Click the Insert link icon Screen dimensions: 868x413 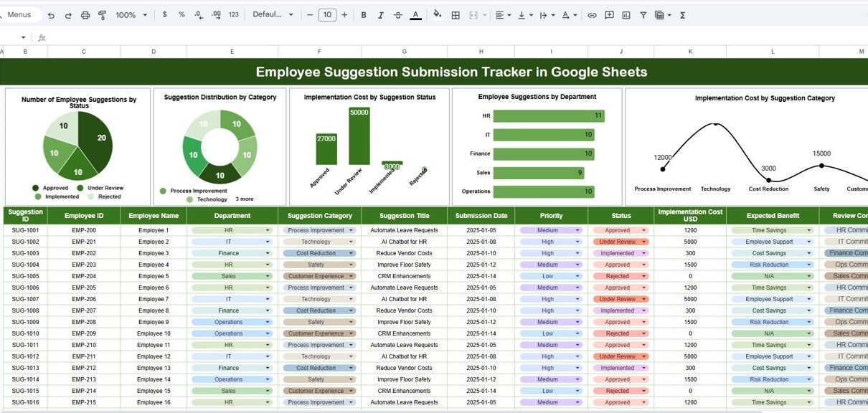tap(592, 15)
